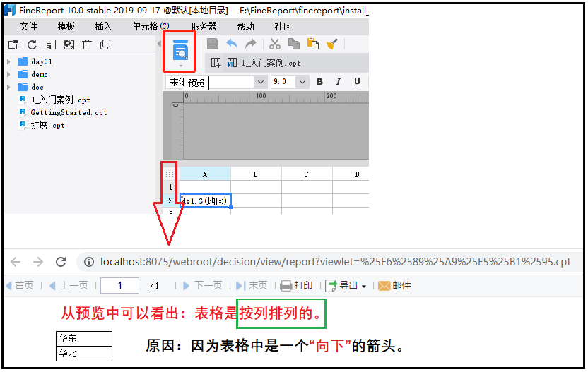Open the 帮助 menu

click(245, 27)
